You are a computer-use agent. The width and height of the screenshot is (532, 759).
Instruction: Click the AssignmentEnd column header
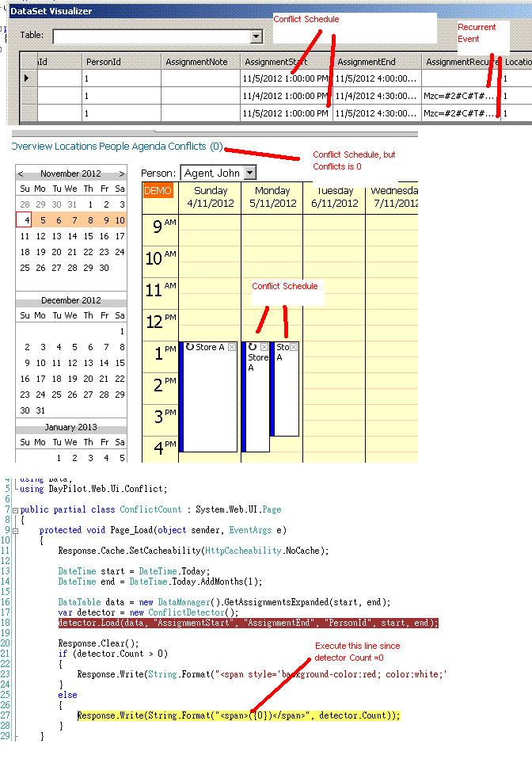pyautogui.click(x=377, y=62)
